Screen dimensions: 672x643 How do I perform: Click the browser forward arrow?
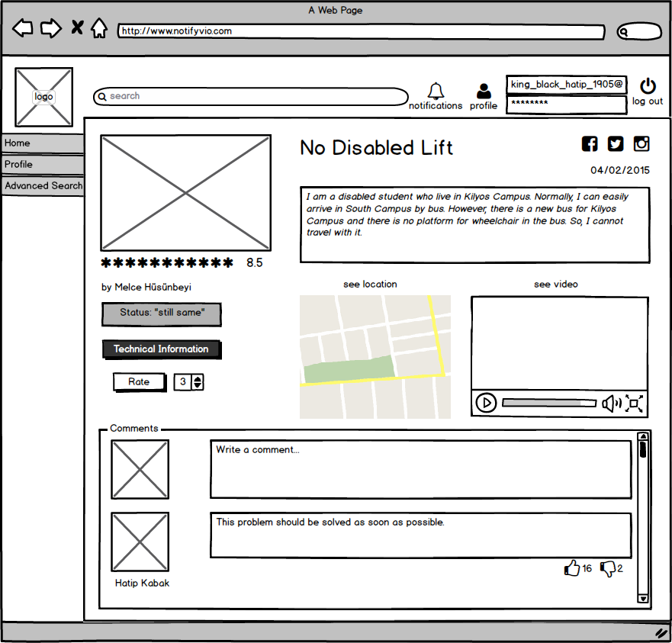51,29
